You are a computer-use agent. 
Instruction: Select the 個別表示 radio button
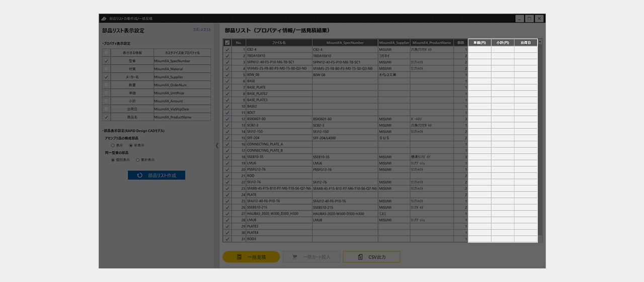tap(113, 160)
